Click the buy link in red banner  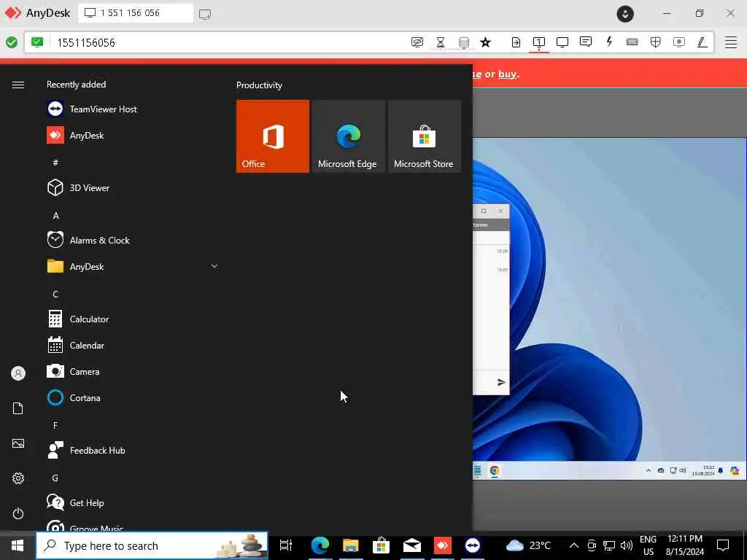pyautogui.click(x=508, y=74)
